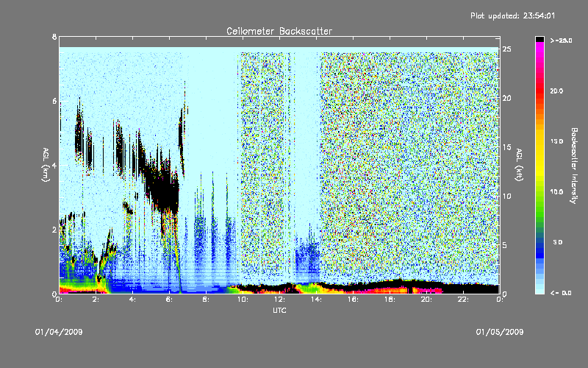Screen dimensions: 588x368
Task: Click the '5.0' colorbar tick label
Action: [x=558, y=242]
